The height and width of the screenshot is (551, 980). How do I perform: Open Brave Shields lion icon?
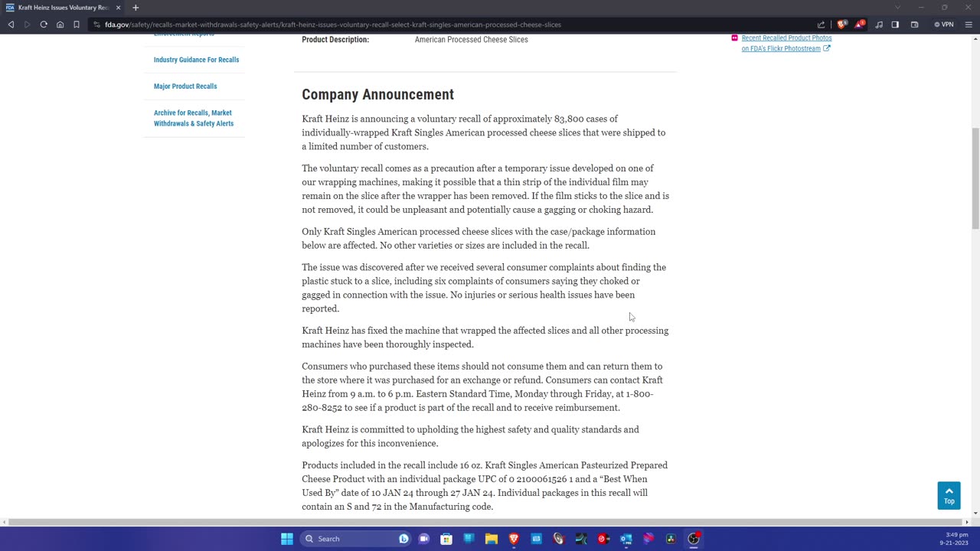[x=842, y=24]
